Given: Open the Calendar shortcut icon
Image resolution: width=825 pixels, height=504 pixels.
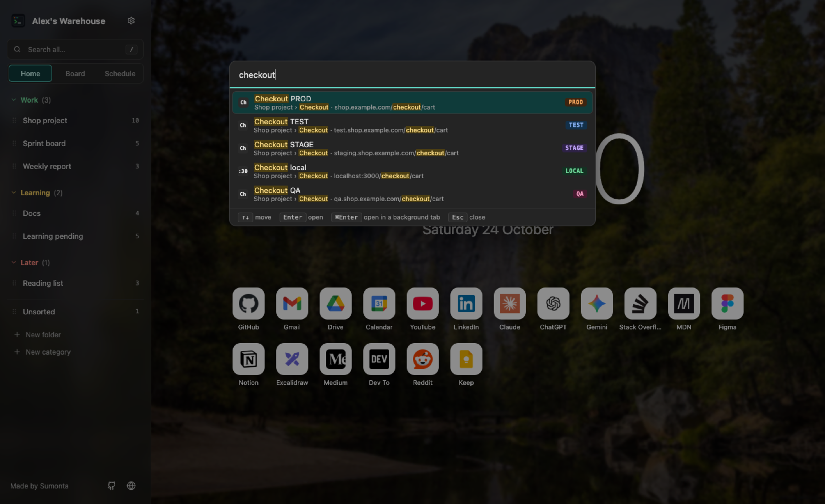Looking at the screenshot, I should [x=379, y=303].
